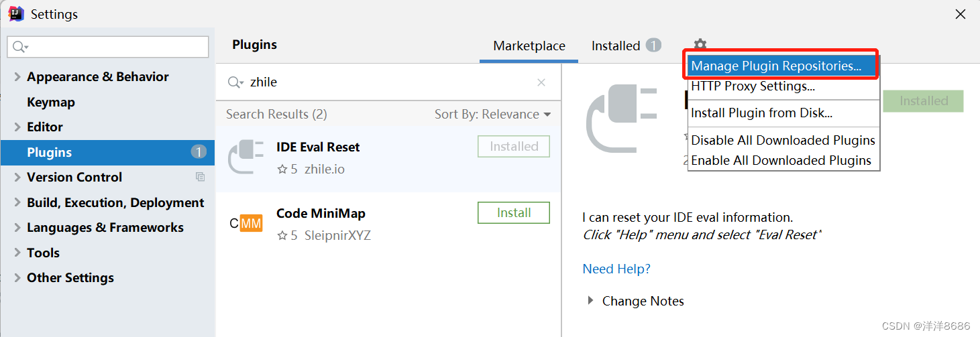Select Manage Plugin Repositories menu entry
This screenshot has width=980, height=337.
(x=776, y=66)
